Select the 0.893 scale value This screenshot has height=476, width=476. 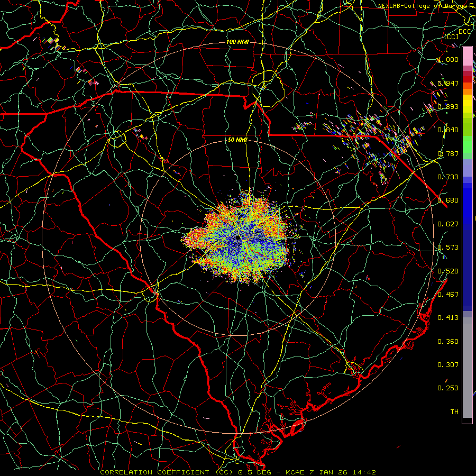[448, 106]
